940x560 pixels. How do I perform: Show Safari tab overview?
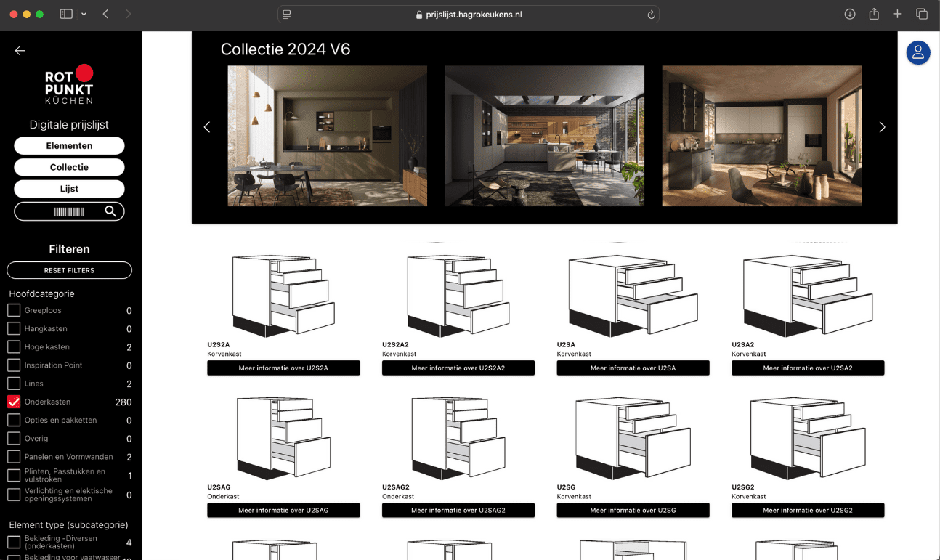[x=922, y=14]
